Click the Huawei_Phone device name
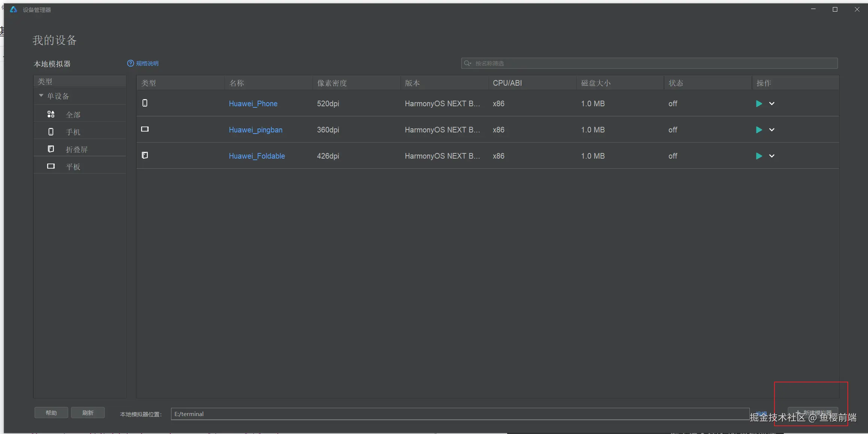Screen dimensions: 868x434 pyautogui.click(x=253, y=104)
